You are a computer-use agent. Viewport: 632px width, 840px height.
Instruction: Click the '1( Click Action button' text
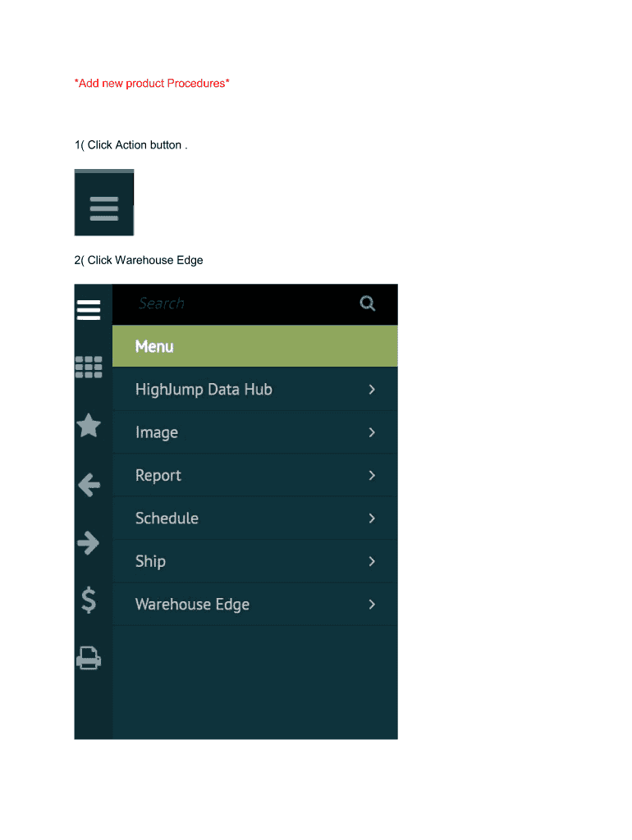(131, 145)
